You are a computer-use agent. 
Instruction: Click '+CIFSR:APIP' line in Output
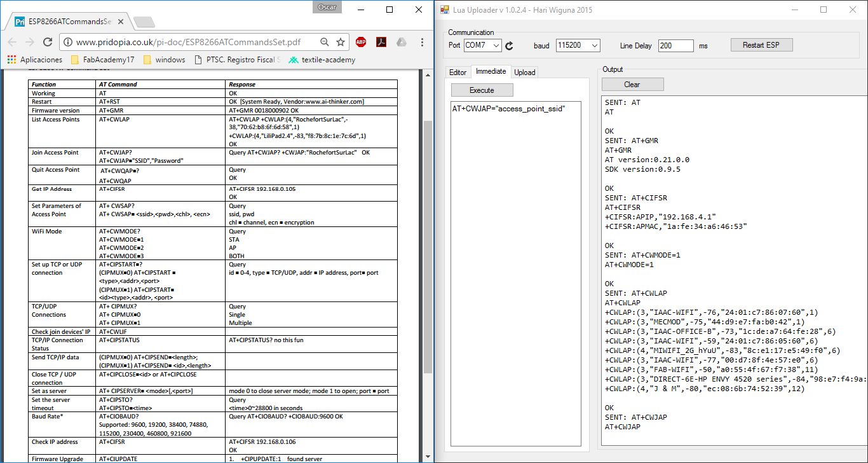[x=660, y=217]
